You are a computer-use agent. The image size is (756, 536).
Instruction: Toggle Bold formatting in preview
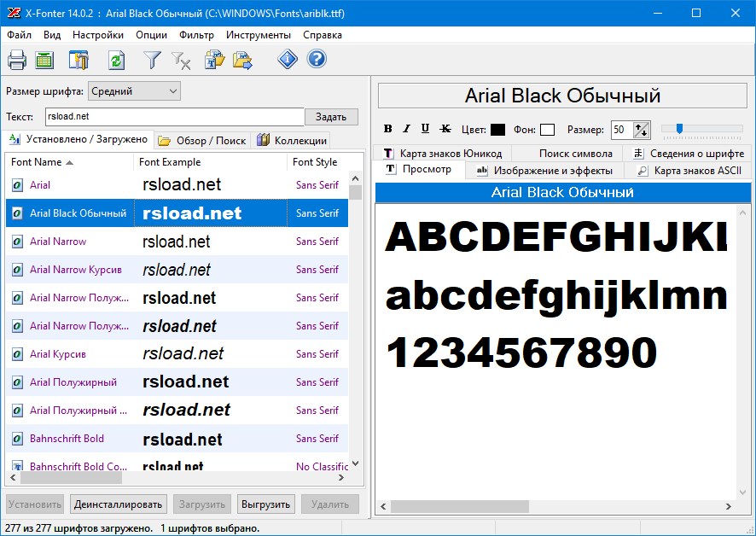click(387, 129)
